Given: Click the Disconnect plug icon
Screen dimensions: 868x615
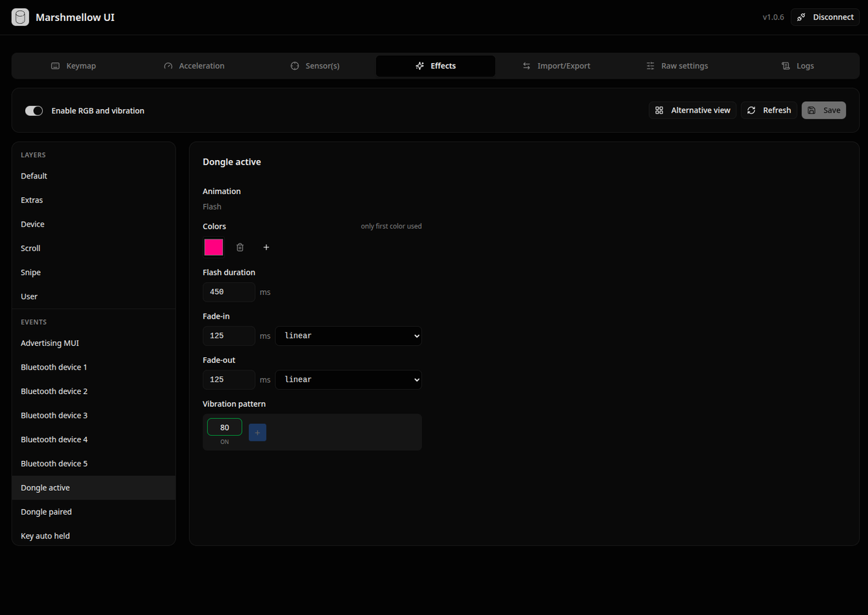Looking at the screenshot, I should [802, 17].
